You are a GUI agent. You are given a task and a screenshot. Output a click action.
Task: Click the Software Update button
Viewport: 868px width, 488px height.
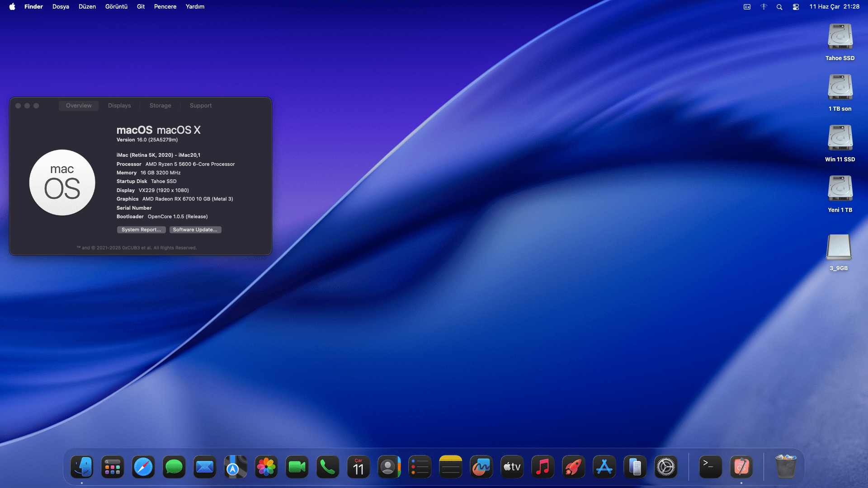click(x=195, y=230)
